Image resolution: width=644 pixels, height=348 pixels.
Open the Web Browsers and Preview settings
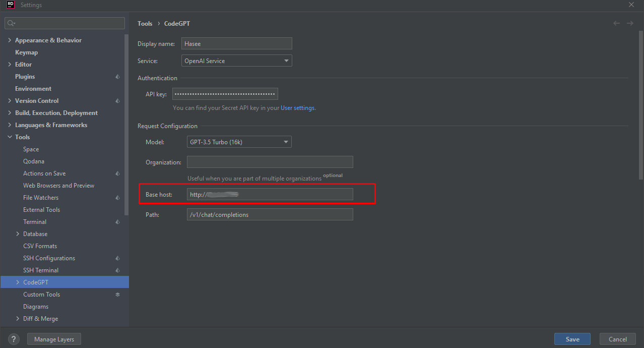58,186
